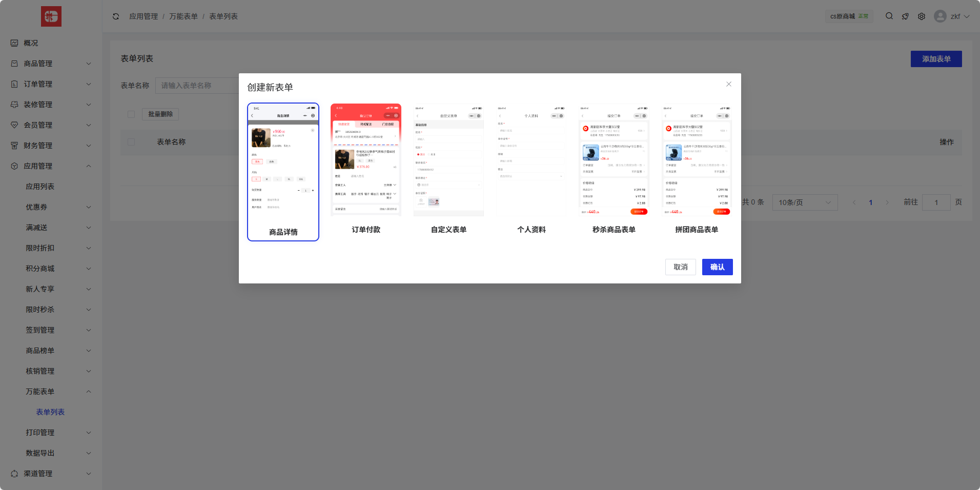Click 表单名称 search input field
The width and height of the screenshot is (980, 490).
point(197,86)
